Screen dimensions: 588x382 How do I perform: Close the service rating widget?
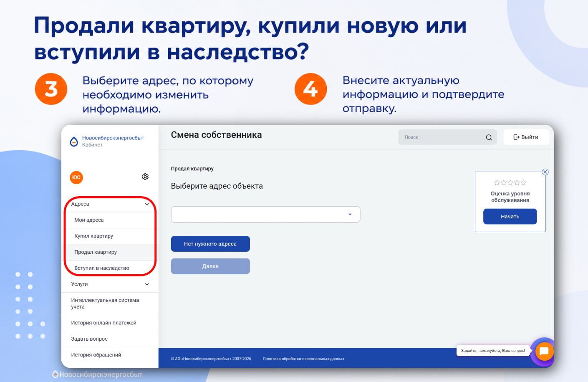tap(545, 172)
